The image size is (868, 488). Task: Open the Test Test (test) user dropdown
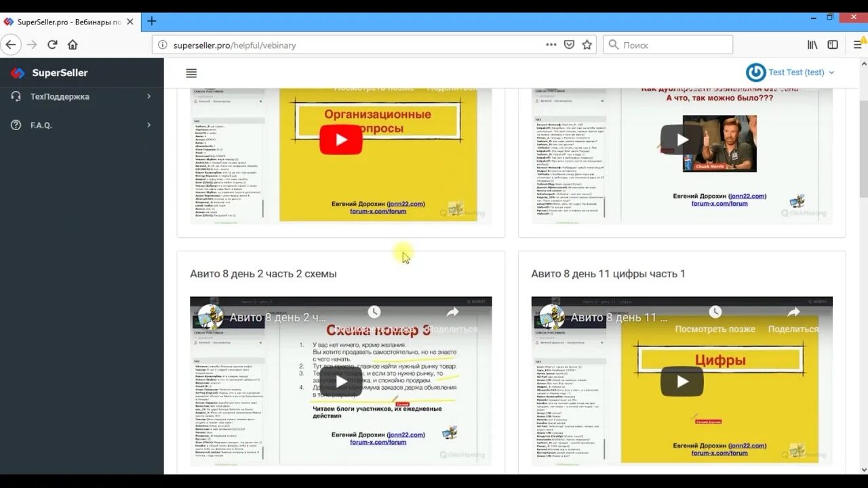791,73
